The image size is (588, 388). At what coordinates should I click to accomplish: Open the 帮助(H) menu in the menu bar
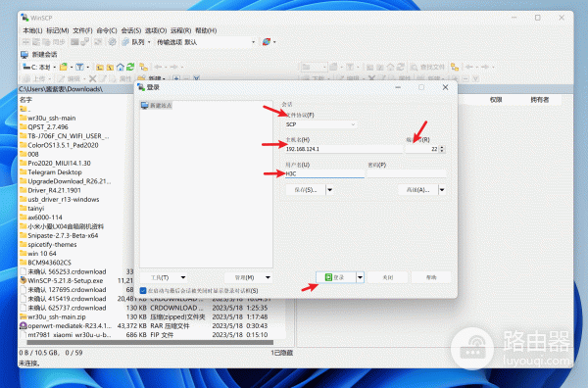point(206,30)
